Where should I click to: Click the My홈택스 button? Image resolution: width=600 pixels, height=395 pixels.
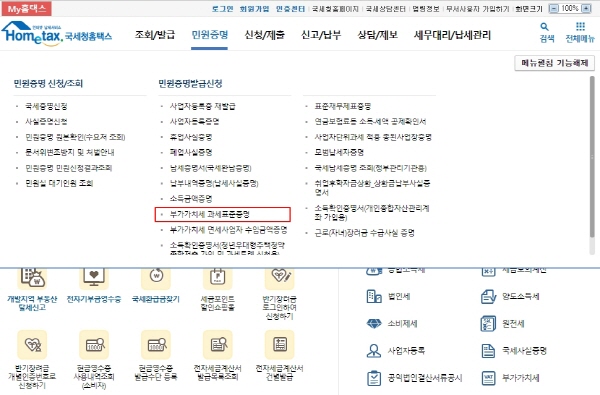(26, 8)
